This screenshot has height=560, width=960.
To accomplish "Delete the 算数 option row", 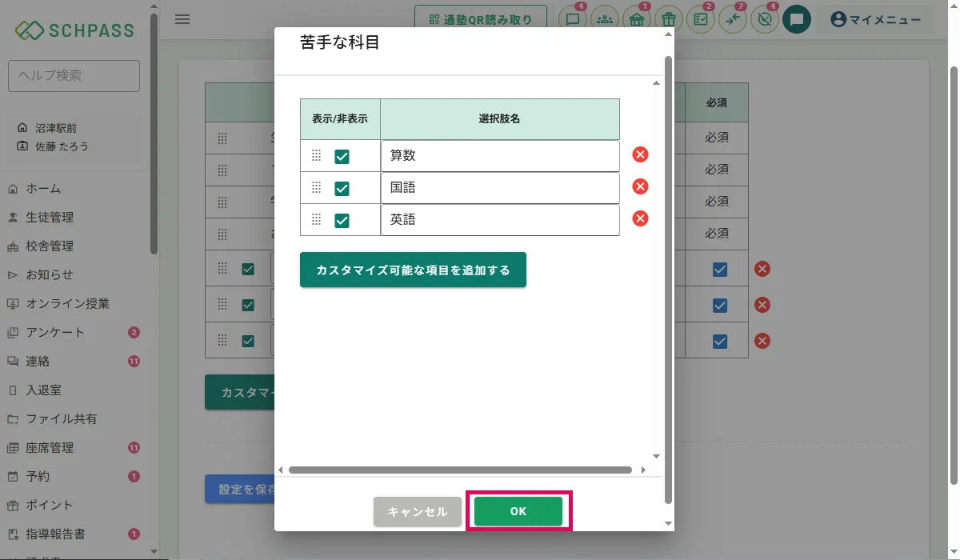I will coord(640,155).
